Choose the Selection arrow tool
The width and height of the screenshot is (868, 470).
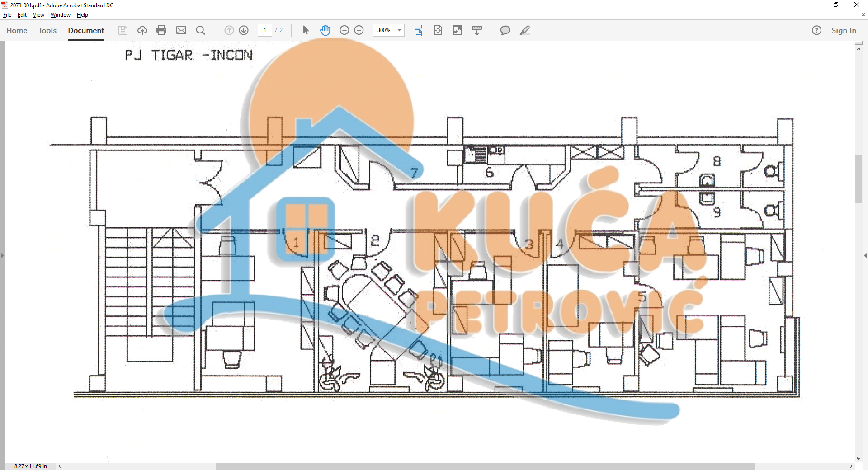pos(306,30)
